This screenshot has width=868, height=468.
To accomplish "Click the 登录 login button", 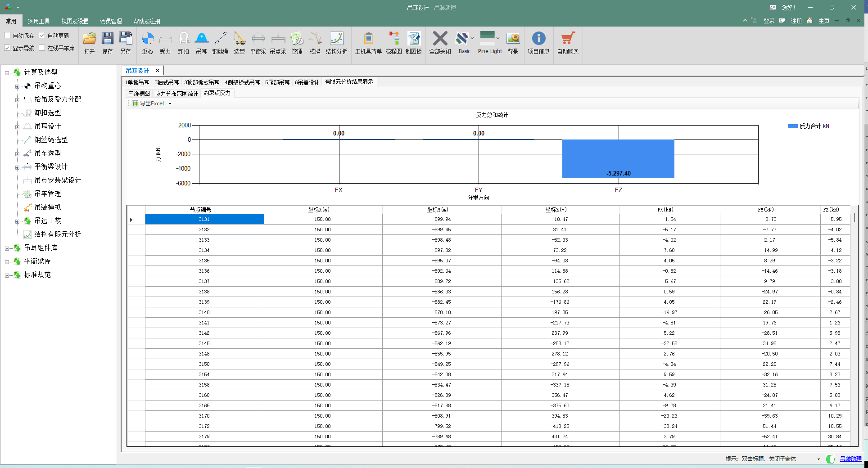I will click(x=769, y=21).
